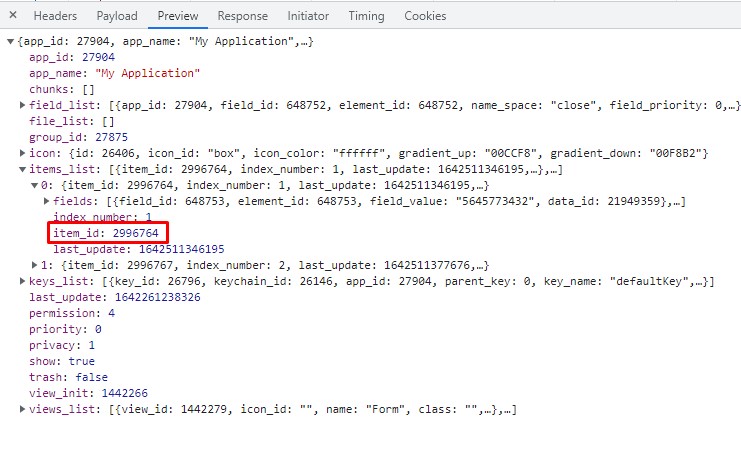Viewport: 741px width, 466px height.
Task: Expand the keys_list array
Action: click(x=24, y=282)
